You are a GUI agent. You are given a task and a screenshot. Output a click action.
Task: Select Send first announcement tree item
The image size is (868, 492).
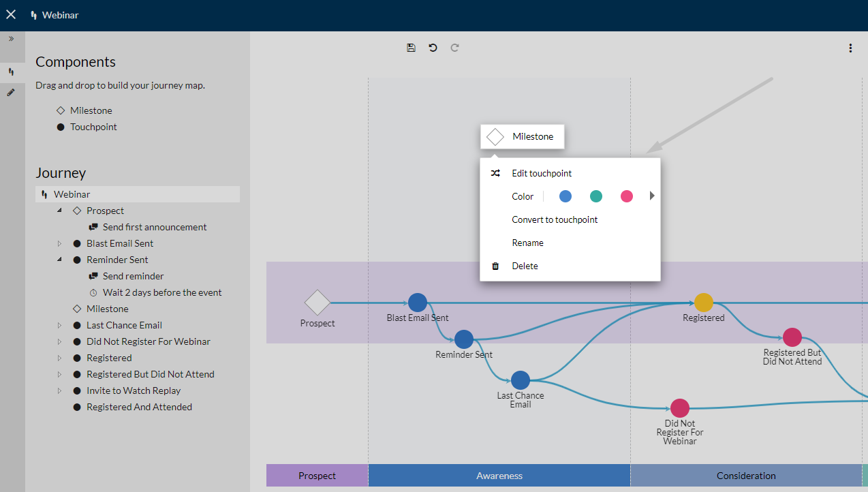tap(155, 227)
